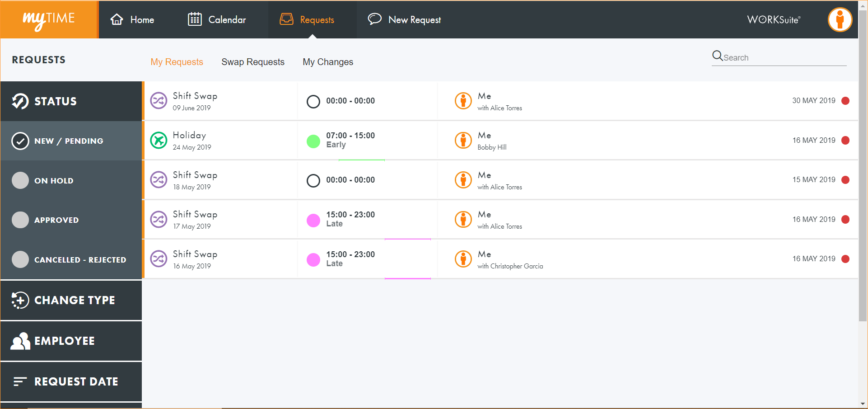This screenshot has height=409, width=868.
Task: Open Shift Swap request dated 09 June 2019
Action: click(500, 101)
